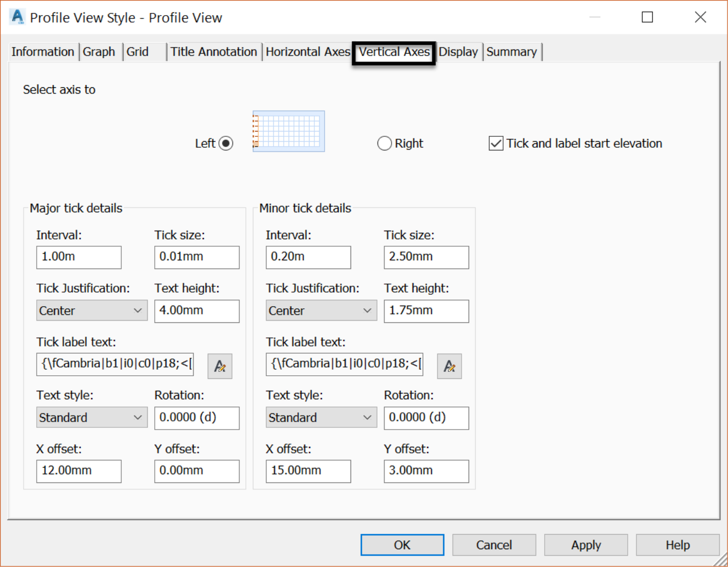Open major Text style Standard dropdown
728x567 pixels.
[92, 418]
